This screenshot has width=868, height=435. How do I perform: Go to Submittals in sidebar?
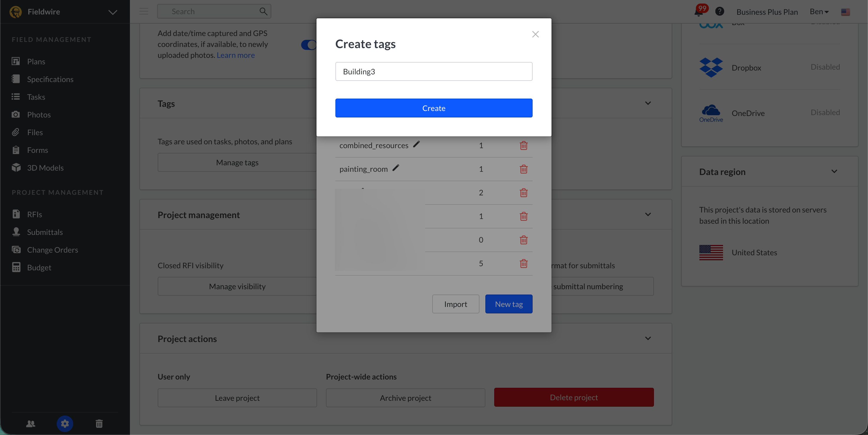(45, 232)
